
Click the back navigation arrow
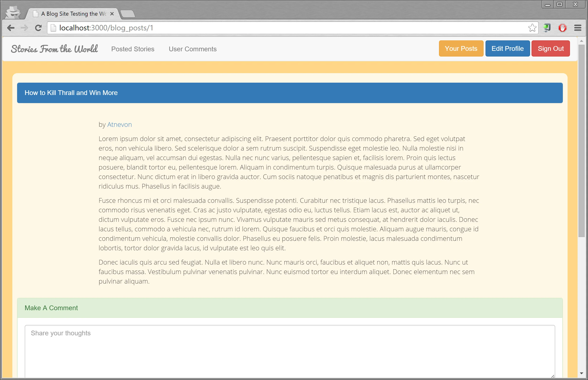point(11,28)
